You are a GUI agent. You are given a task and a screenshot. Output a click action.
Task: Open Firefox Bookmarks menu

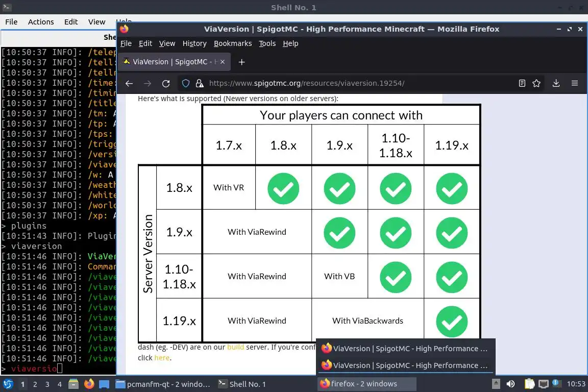[x=233, y=43]
